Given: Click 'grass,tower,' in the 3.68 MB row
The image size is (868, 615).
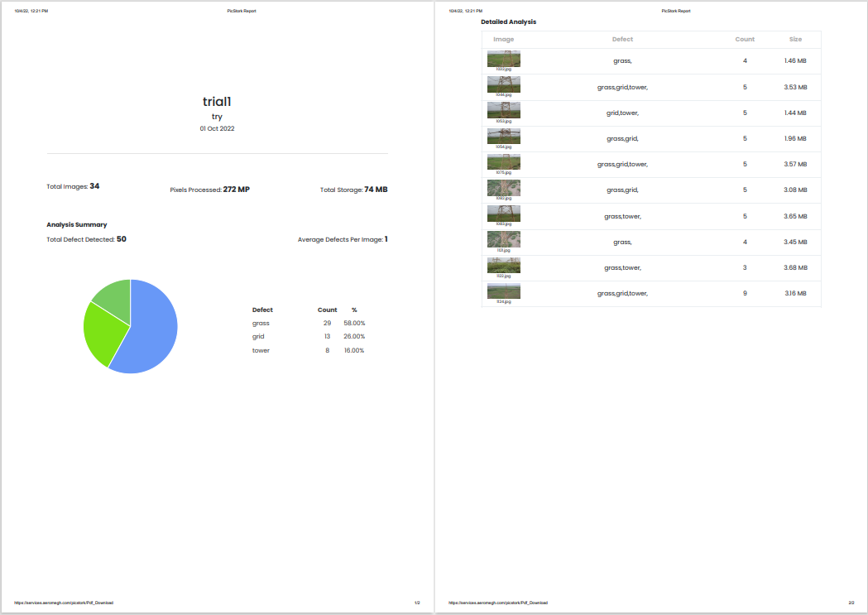Looking at the screenshot, I should click(622, 268).
